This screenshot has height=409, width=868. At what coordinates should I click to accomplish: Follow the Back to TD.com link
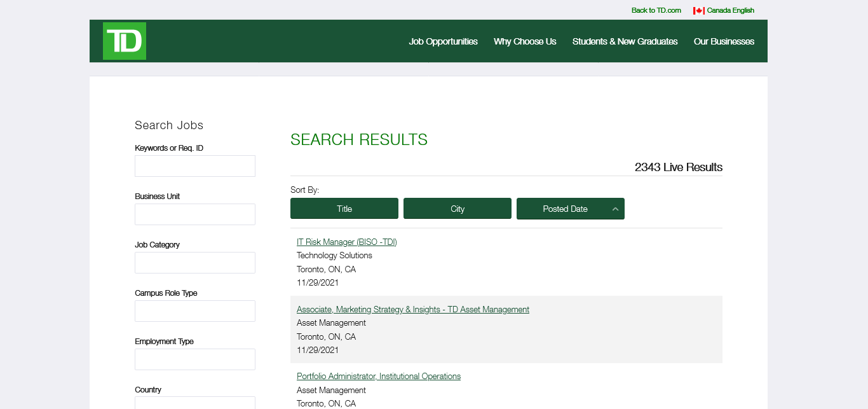click(x=656, y=10)
